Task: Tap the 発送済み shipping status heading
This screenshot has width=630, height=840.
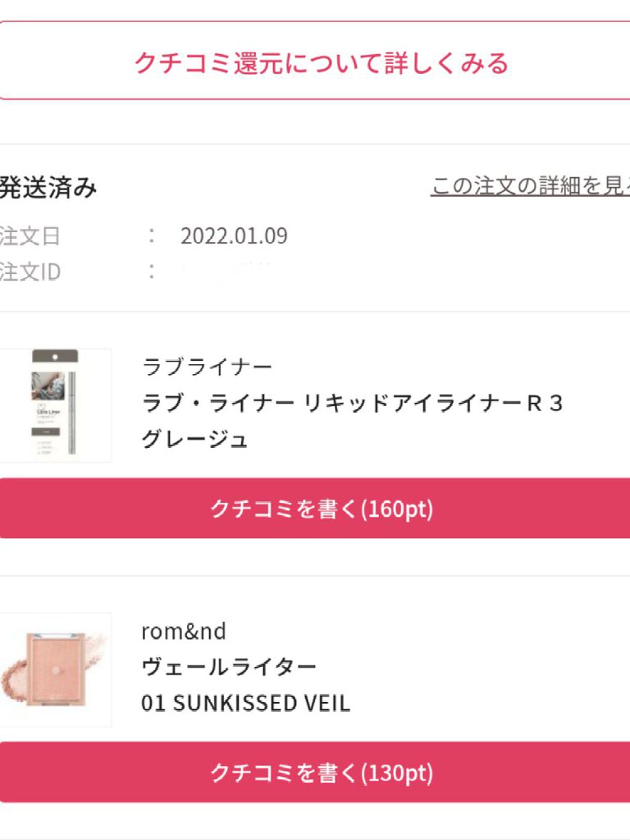Action: (x=48, y=187)
